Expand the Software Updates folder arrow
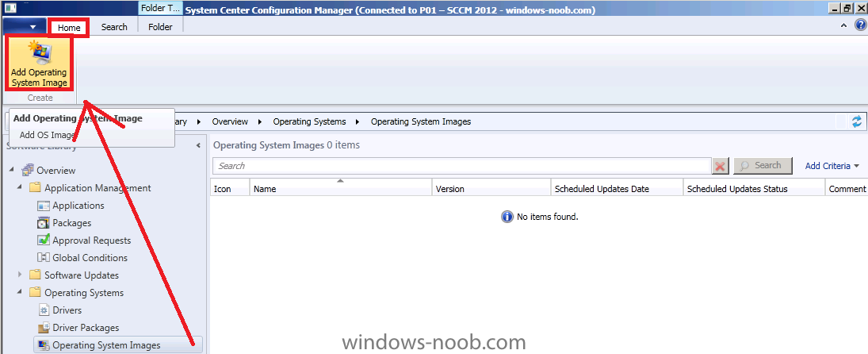This screenshot has width=868, height=354. [19, 275]
